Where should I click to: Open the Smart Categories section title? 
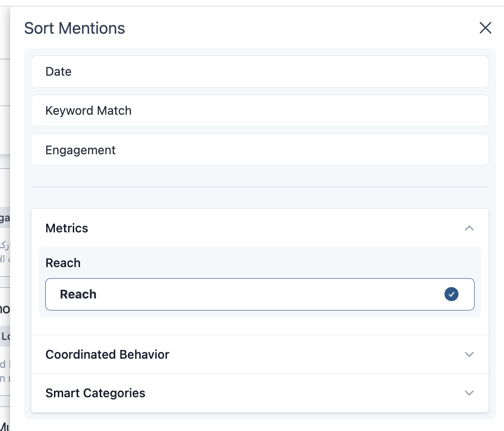(x=95, y=393)
